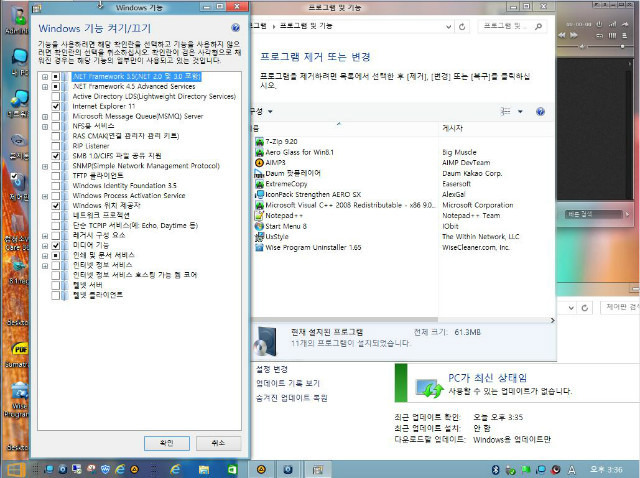Open Internet Explorer from the taskbar
This screenshot has width=640, height=478.
[175, 469]
